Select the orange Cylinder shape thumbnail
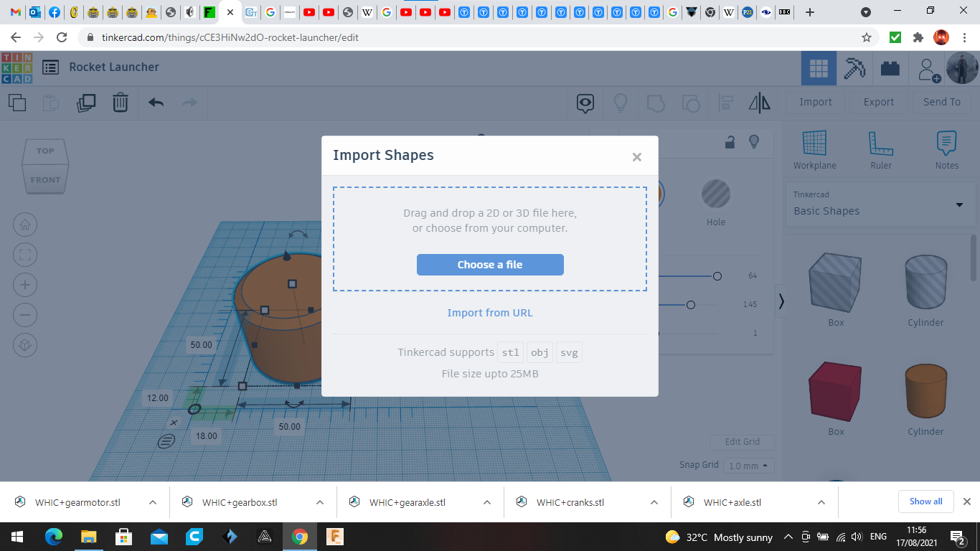980x551 pixels. click(x=925, y=391)
